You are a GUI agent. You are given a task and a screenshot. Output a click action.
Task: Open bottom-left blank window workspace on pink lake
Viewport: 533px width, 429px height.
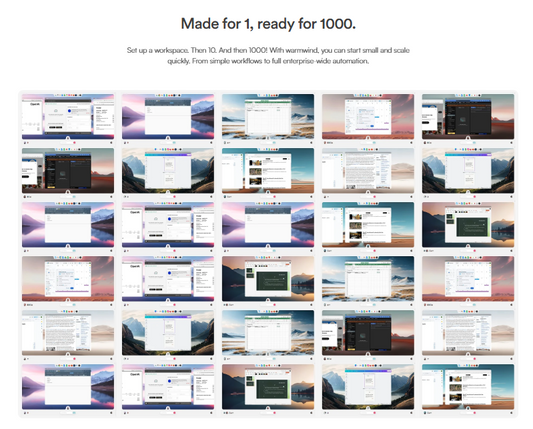click(68, 387)
